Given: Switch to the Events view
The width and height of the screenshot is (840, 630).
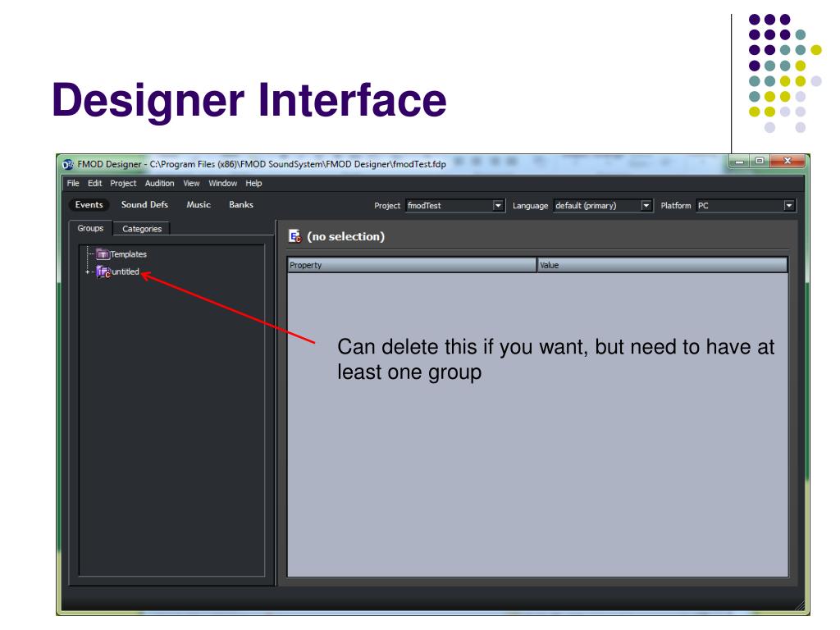Looking at the screenshot, I should [89, 204].
